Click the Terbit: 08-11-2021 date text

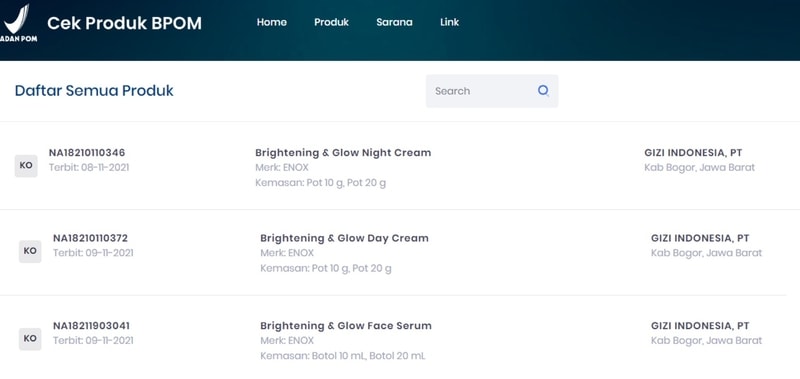pyautogui.click(x=89, y=167)
